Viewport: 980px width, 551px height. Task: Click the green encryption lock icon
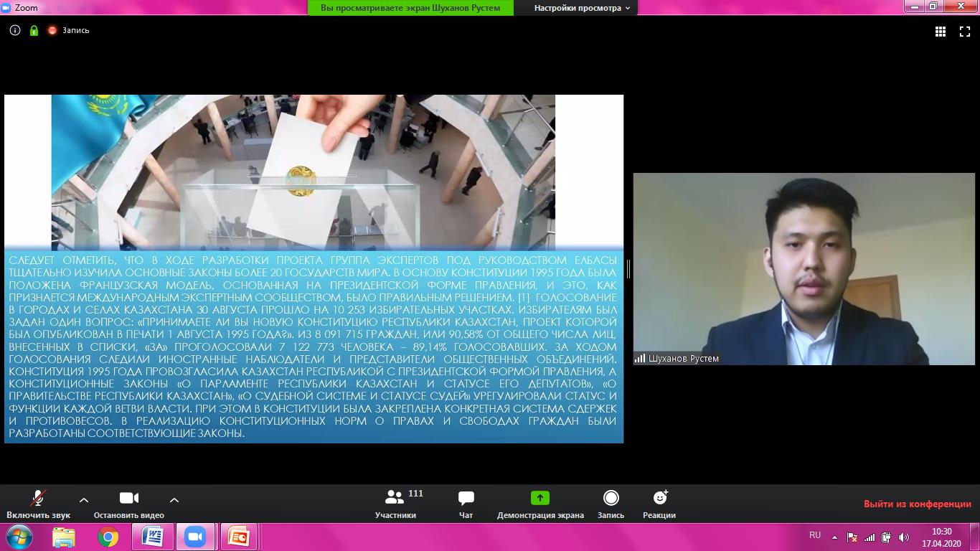34,31
